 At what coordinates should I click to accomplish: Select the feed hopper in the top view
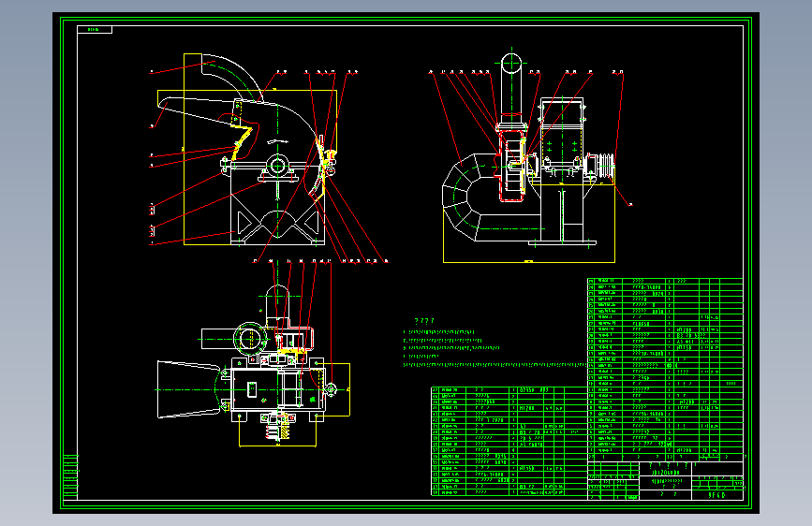(189, 389)
